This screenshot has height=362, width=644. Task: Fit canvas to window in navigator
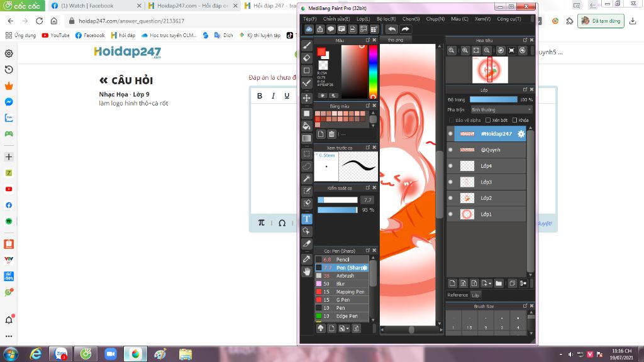coord(476,50)
